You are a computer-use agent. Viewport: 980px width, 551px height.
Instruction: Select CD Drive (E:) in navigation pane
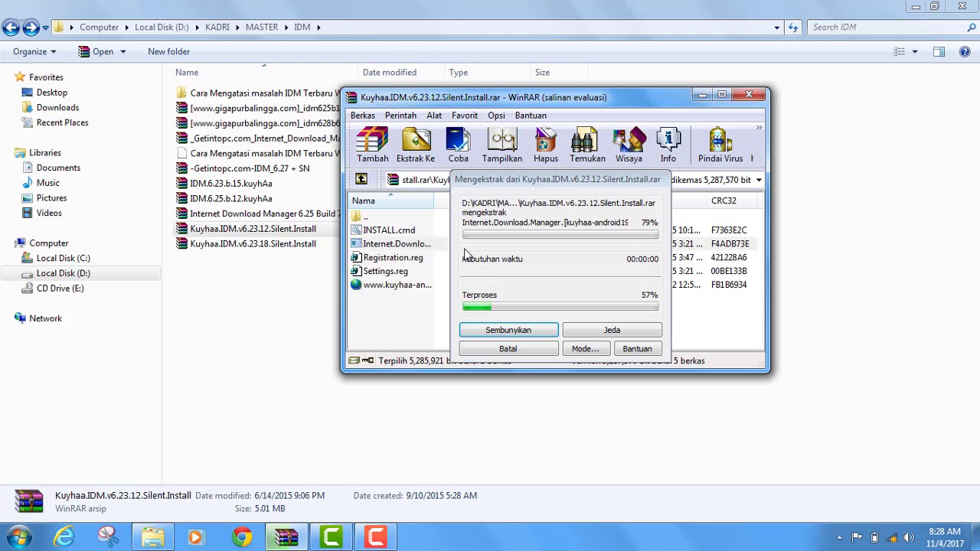pyautogui.click(x=60, y=289)
